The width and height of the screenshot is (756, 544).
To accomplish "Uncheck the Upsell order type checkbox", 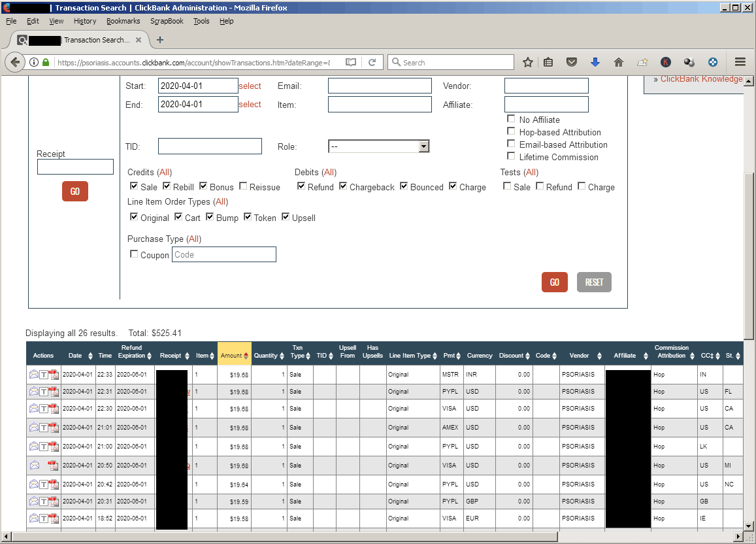I will tap(286, 217).
